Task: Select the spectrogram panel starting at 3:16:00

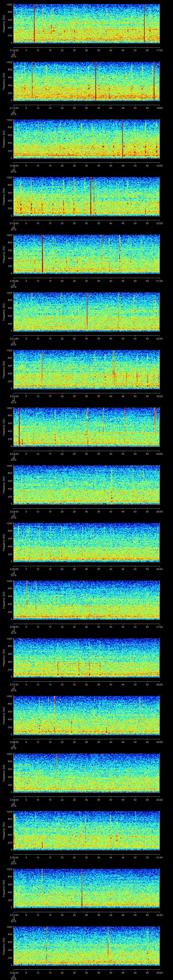Action: tap(86, 24)
